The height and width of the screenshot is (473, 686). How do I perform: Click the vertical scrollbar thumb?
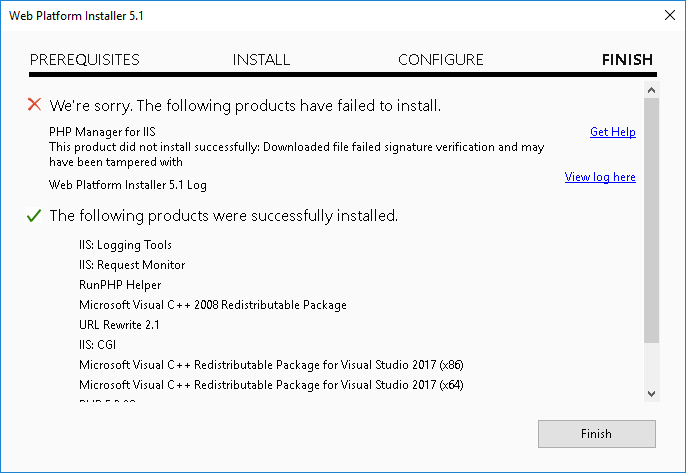coord(651,220)
